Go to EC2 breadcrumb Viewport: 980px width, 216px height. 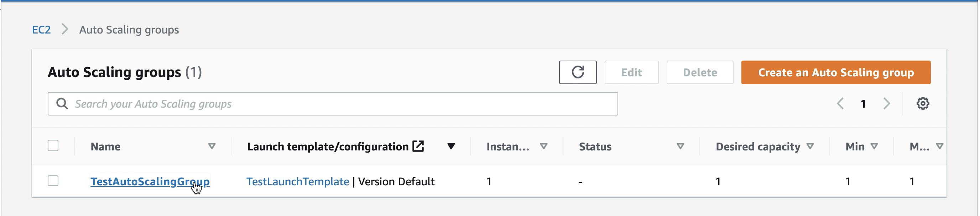tap(41, 30)
